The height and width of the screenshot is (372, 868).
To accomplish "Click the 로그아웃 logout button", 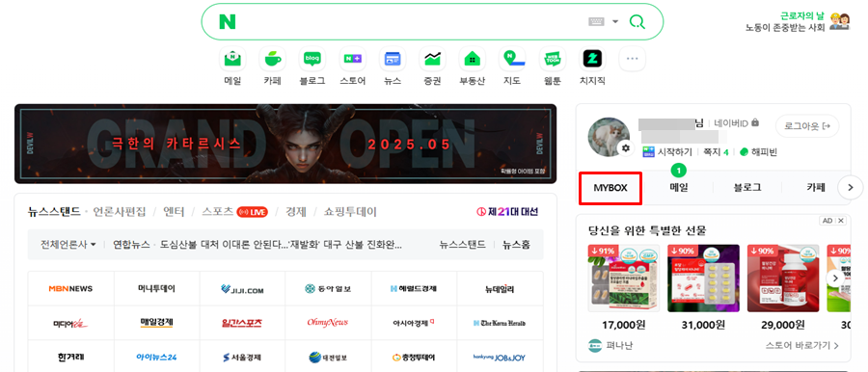I will coord(807,126).
